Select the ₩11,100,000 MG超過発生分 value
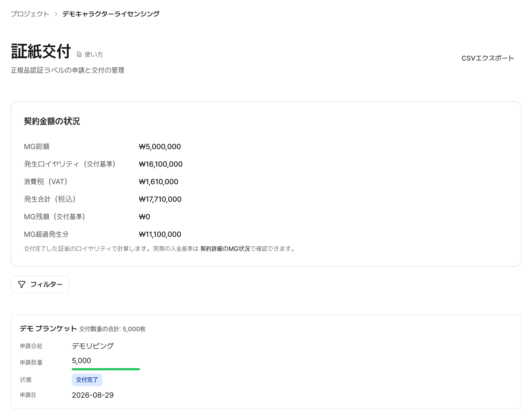The width and height of the screenshot is (532, 420). 160,234
